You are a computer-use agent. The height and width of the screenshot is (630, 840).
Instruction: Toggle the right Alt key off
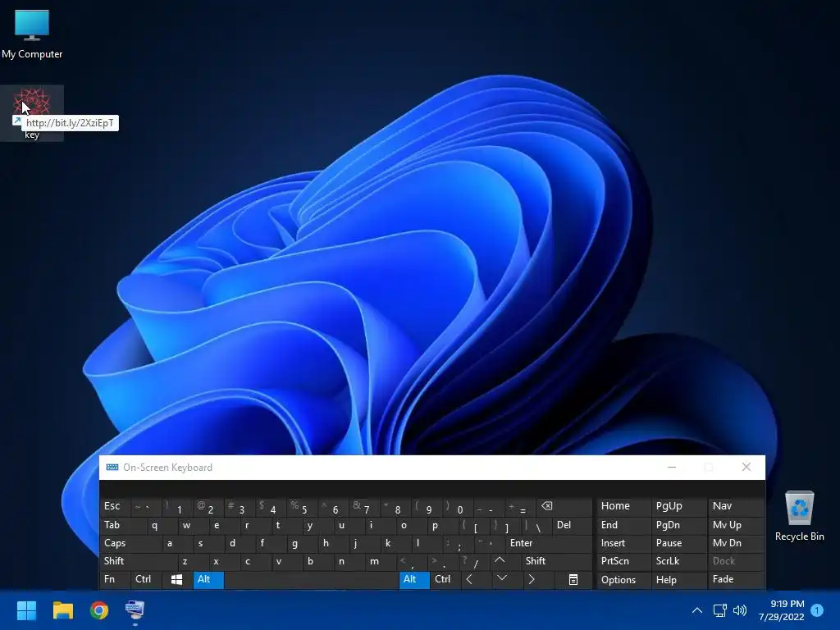414,580
